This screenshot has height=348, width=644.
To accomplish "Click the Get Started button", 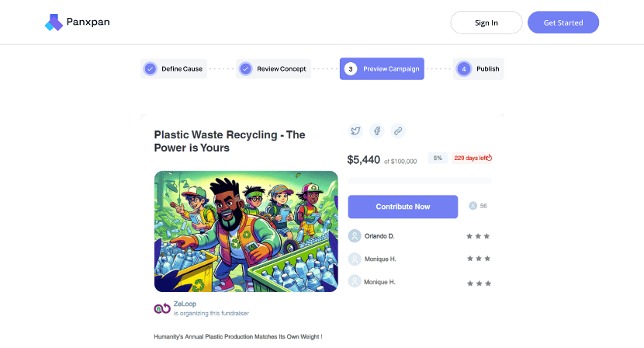I will 563,23.
